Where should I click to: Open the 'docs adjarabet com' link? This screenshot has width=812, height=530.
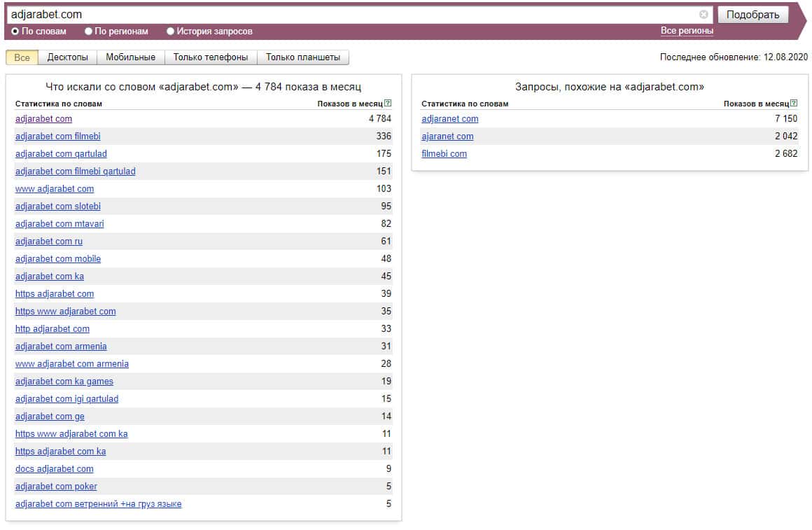[54, 469]
